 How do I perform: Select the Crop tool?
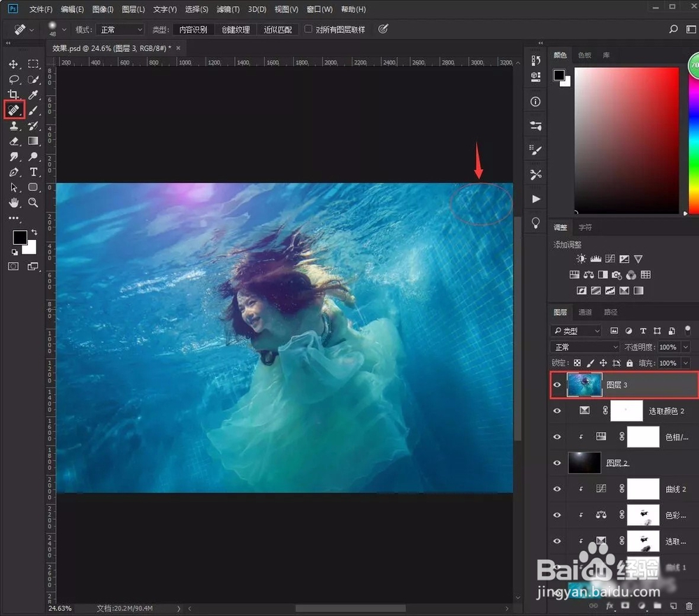click(13, 94)
